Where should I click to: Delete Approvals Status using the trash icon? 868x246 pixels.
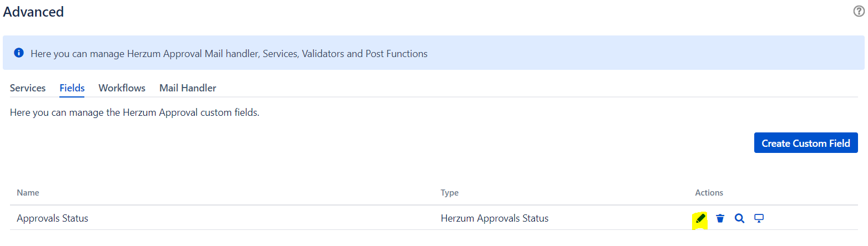[x=720, y=218]
